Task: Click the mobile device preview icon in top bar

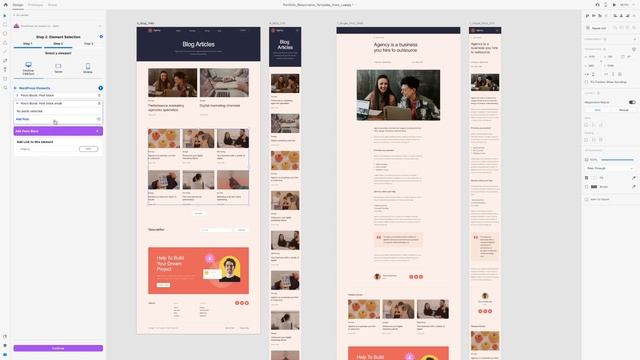Action: pyautogui.click(x=605, y=5)
